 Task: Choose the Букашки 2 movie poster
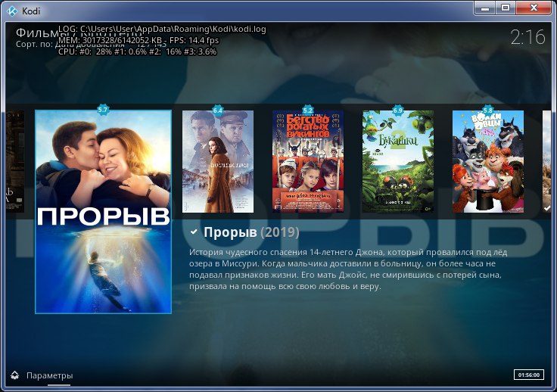click(x=398, y=161)
